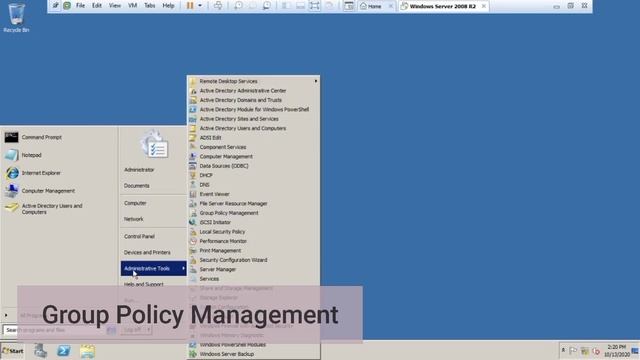This screenshot has width=640, height=360.
Task: Open Devices and Printers
Action: coord(147,252)
